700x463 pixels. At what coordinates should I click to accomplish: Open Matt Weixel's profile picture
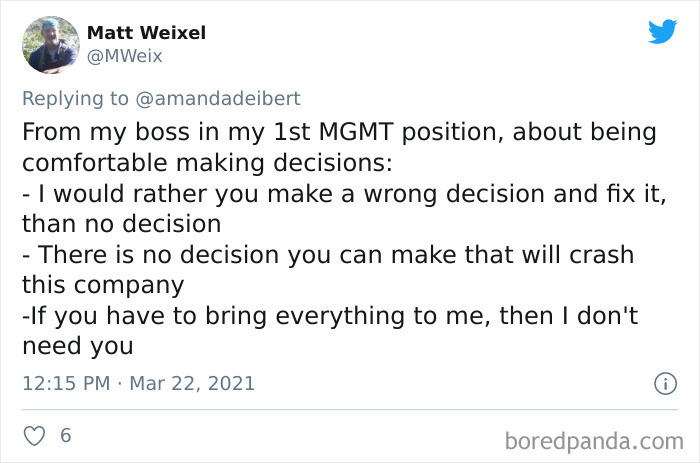(53, 45)
